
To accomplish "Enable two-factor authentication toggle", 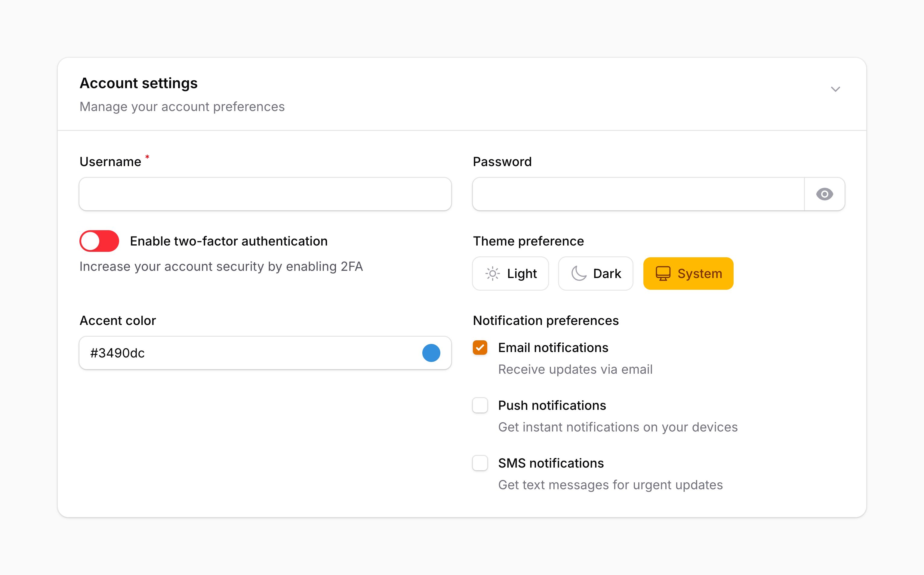I will [99, 241].
